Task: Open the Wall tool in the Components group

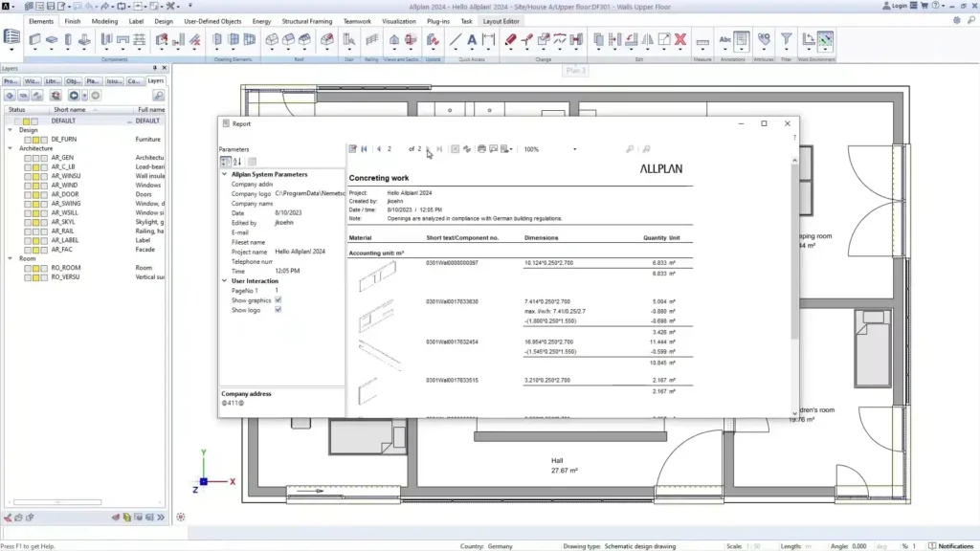Action: click(34, 40)
